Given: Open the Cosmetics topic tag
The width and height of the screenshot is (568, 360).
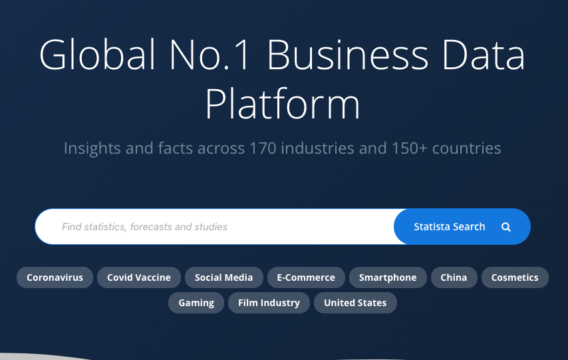Looking at the screenshot, I should [515, 277].
